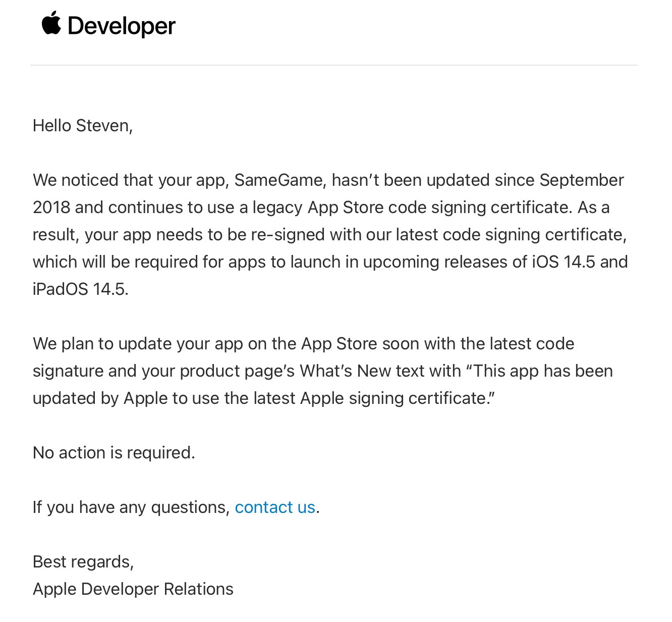Click the horizontal divider below the header

333,65
